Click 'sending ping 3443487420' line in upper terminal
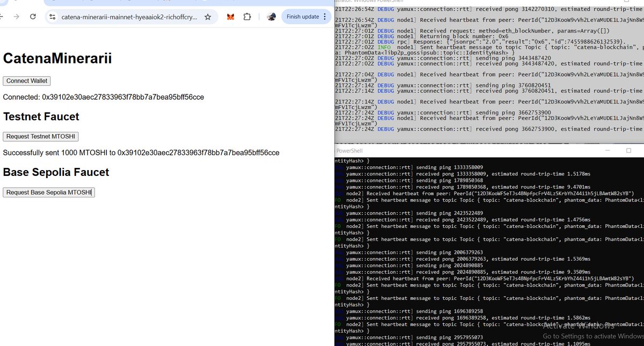 coord(443,58)
